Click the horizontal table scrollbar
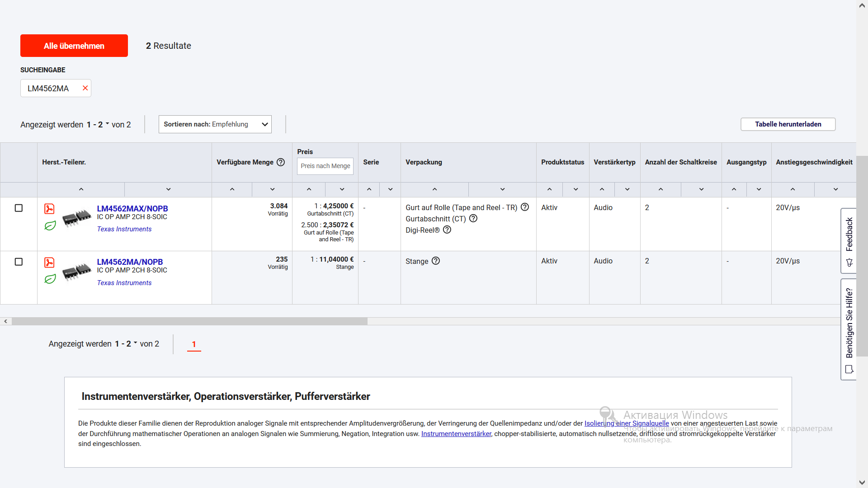 click(189, 321)
